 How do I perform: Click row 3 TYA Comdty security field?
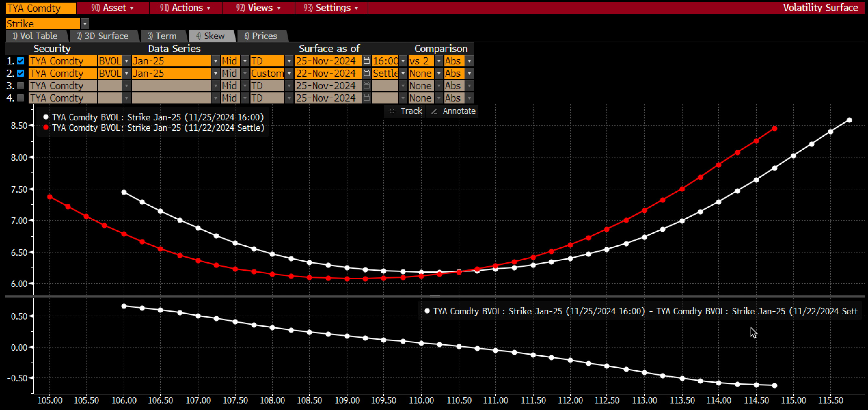[x=63, y=86]
